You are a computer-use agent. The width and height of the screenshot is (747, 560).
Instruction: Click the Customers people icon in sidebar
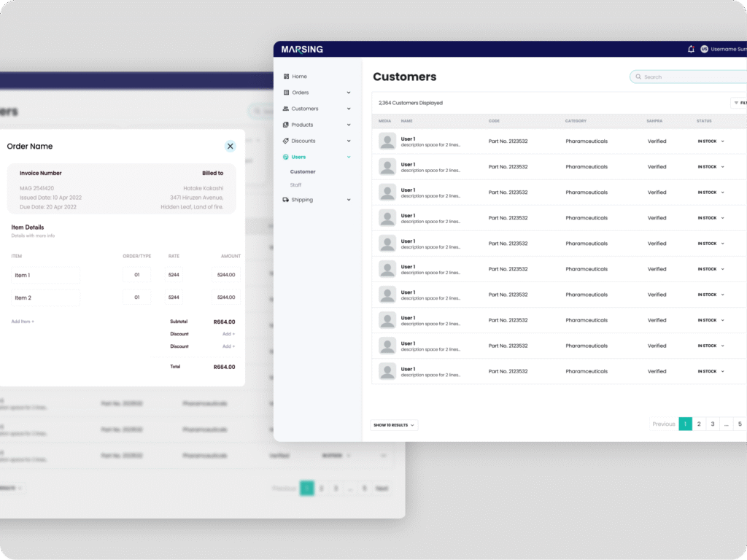[286, 109]
